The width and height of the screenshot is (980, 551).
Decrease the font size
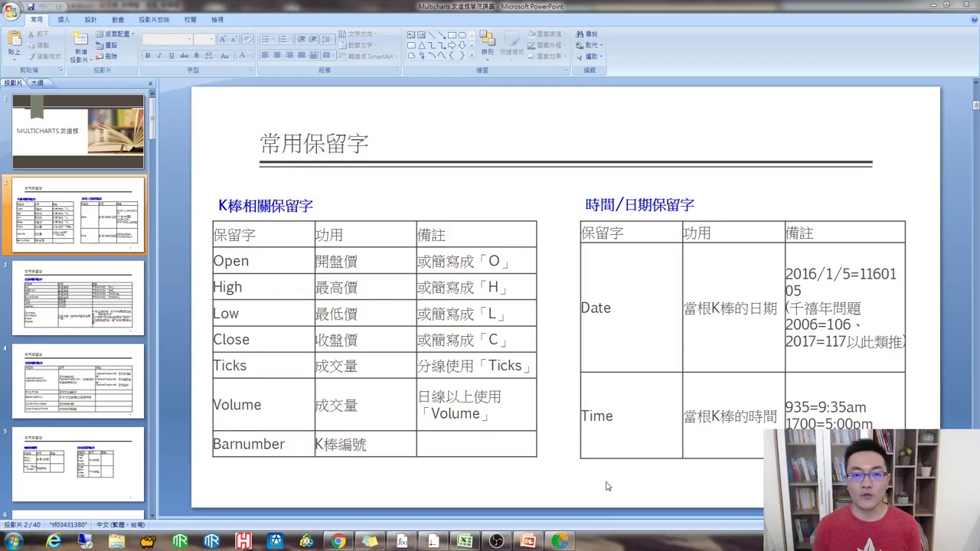(234, 39)
